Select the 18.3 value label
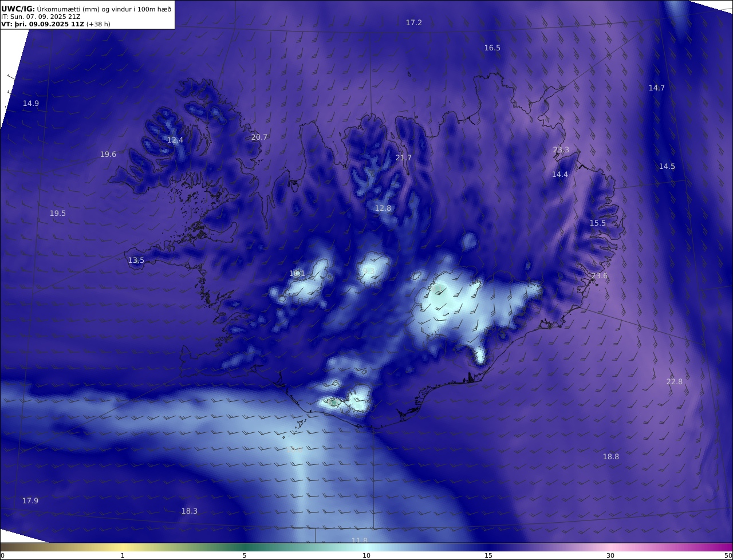The height and width of the screenshot is (560, 733). tap(190, 511)
